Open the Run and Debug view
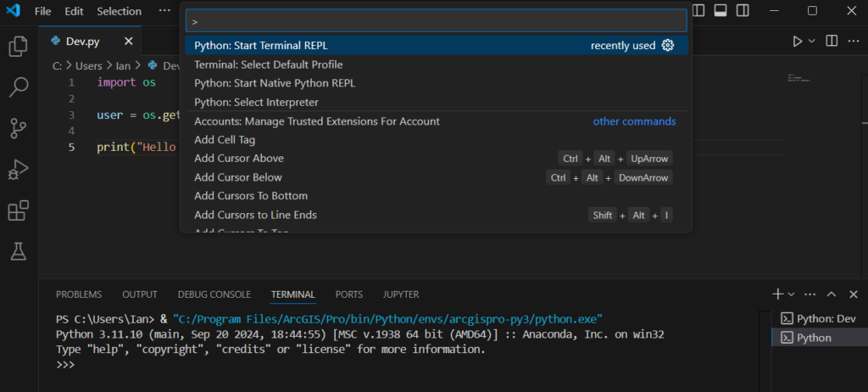Screen dimensions: 868x392 (x=18, y=169)
